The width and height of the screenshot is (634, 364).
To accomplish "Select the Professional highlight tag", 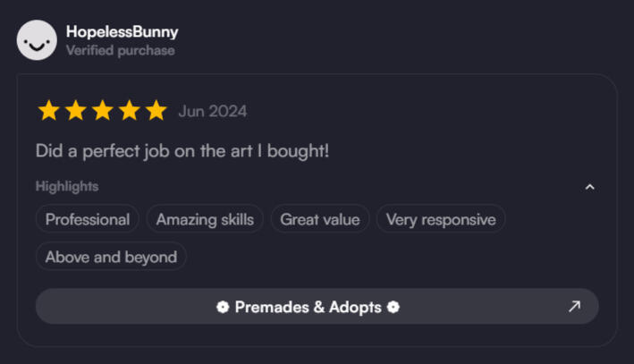I will [88, 219].
